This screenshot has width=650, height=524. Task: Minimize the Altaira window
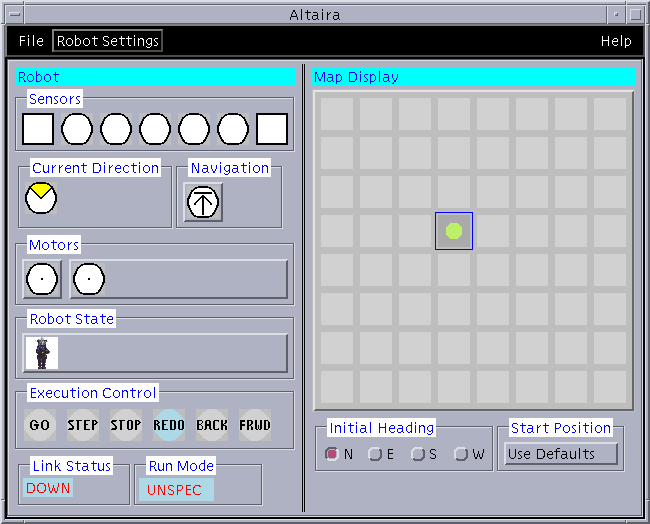616,15
